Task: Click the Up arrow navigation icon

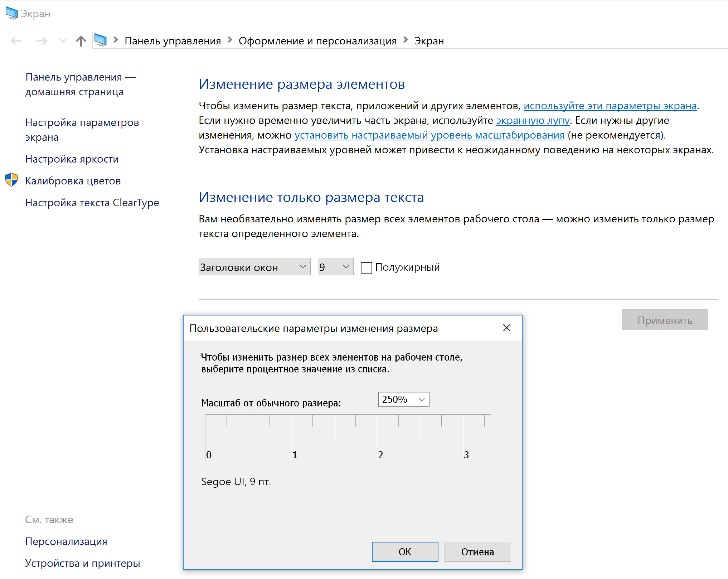Action: point(81,41)
